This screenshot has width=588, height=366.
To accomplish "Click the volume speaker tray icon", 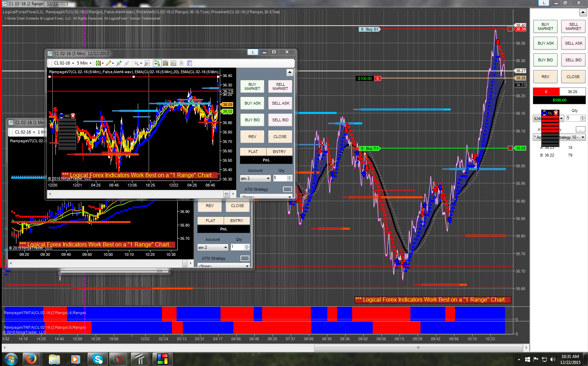I will pyautogui.click(x=552, y=359).
